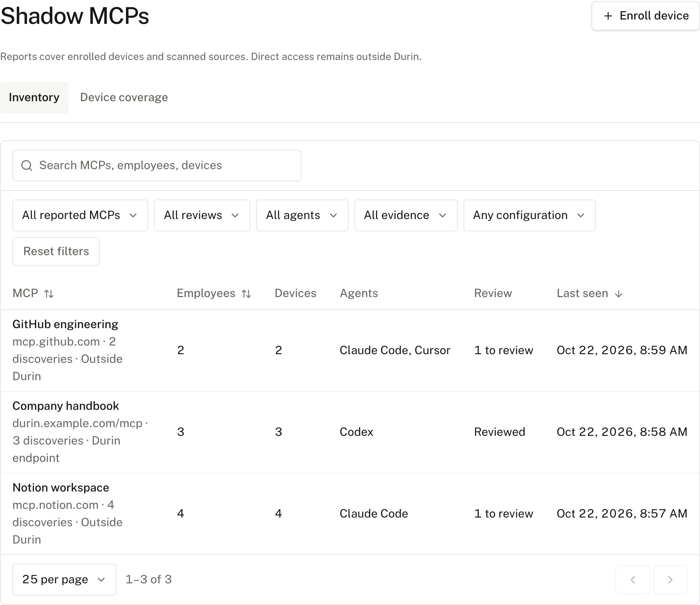Open the All reported MCPs dropdown

[x=80, y=215]
